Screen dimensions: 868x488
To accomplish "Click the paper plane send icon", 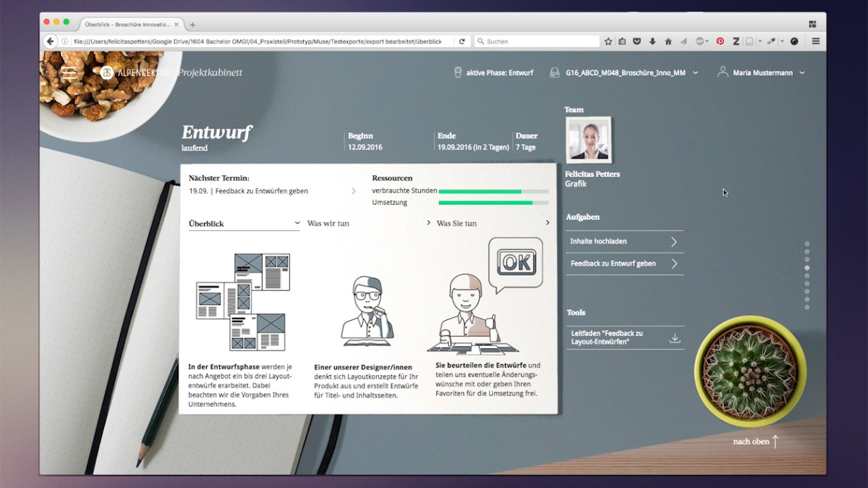I will click(x=684, y=41).
